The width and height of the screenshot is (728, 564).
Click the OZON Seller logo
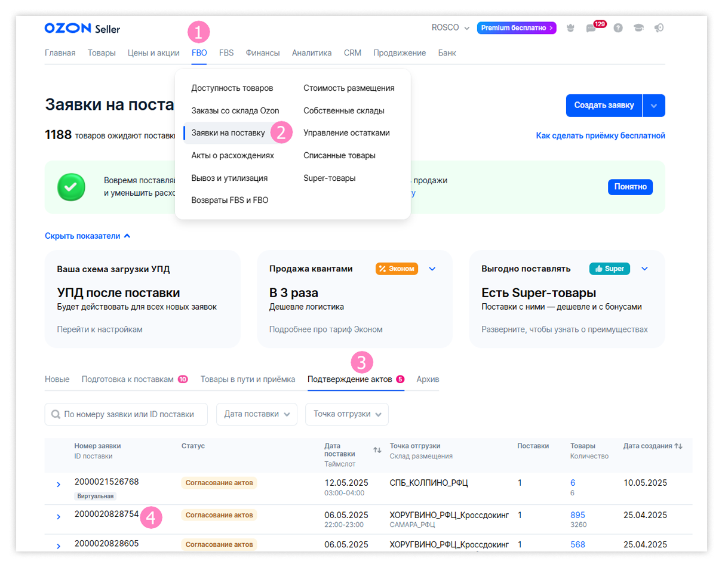82,28
